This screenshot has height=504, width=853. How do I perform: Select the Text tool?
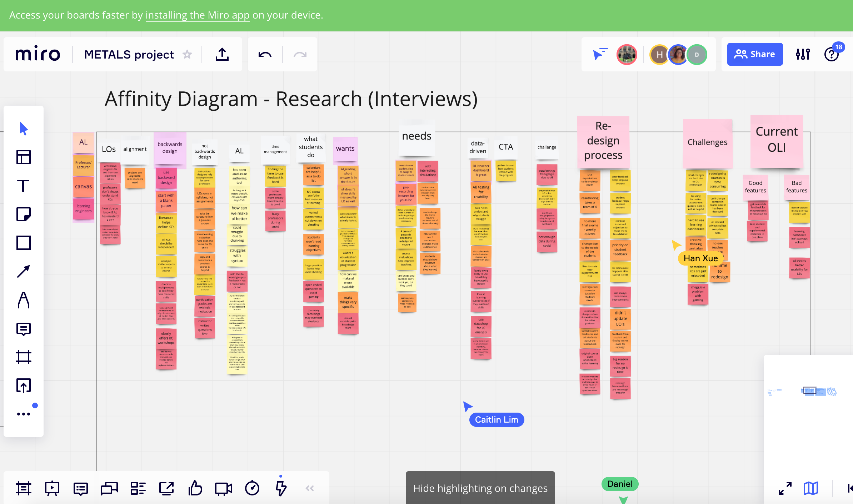tap(24, 186)
